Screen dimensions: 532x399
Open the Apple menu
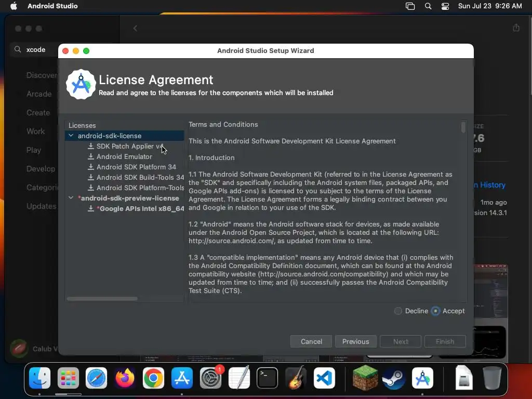pyautogui.click(x=14, y=6)
